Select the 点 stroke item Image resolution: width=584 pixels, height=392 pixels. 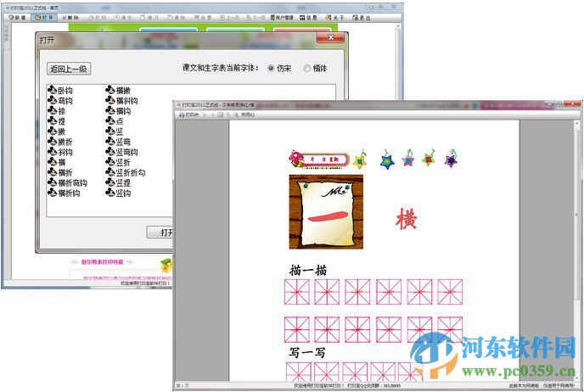pos(115,121)
